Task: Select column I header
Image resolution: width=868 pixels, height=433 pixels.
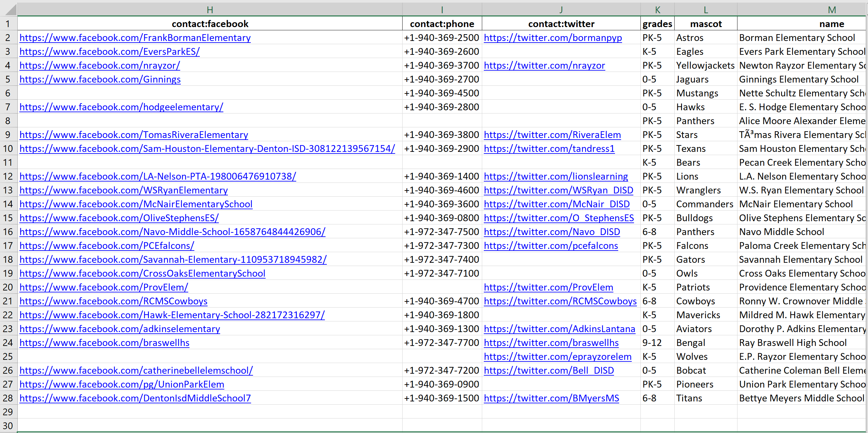Action: [x=442, y=10]
